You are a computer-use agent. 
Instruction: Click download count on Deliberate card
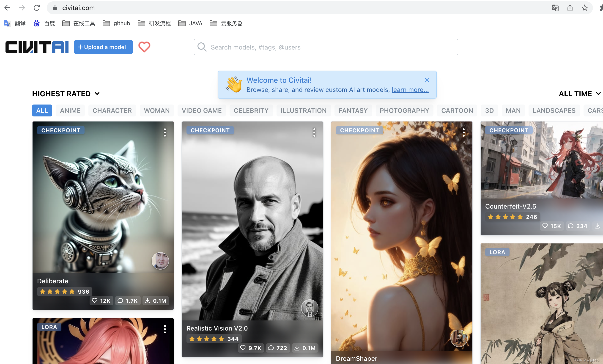pos(156,301)
